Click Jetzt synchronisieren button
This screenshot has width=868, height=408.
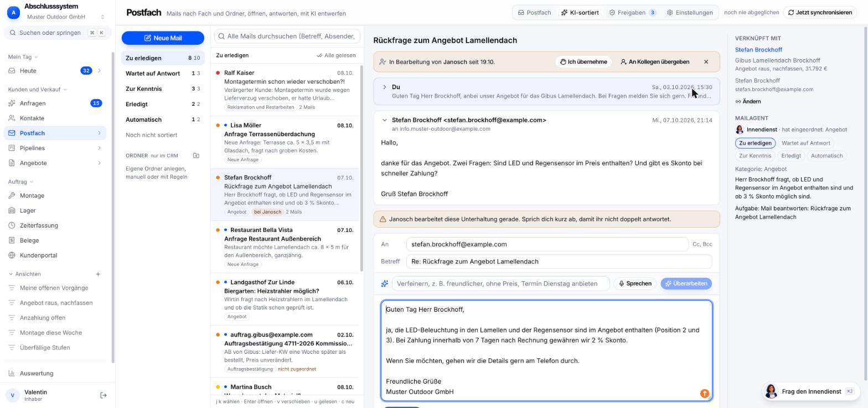(820, 12)
